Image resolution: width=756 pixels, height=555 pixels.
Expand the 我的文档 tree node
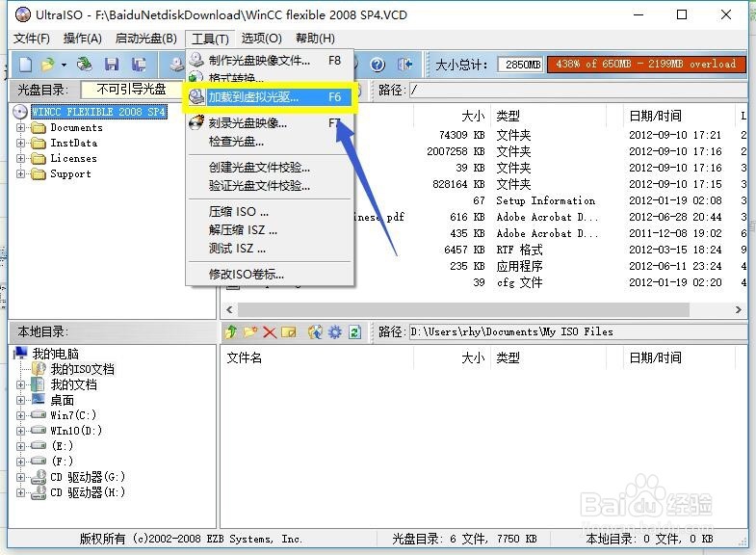tap(20, 384)
